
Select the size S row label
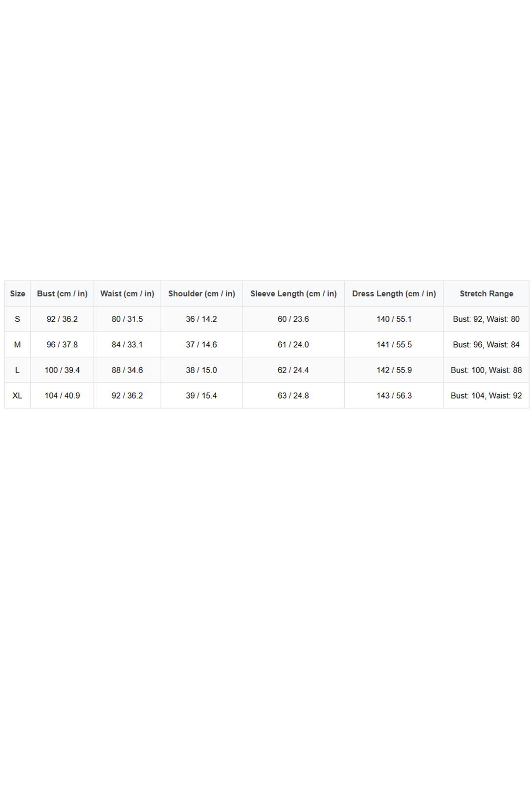(x=18, y=319)
